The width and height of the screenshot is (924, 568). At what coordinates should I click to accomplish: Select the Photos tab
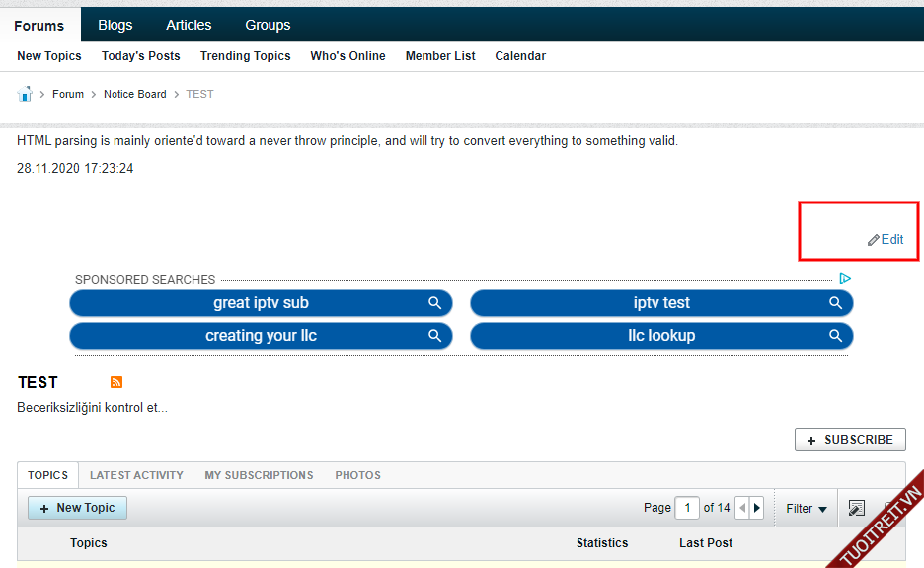click(357, 475)
